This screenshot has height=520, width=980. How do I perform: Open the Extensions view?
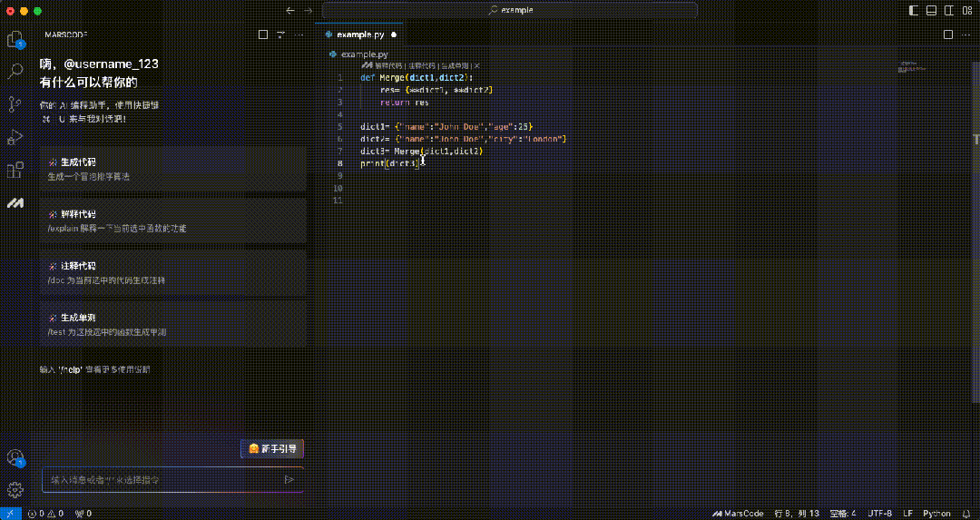coord(15,170)
